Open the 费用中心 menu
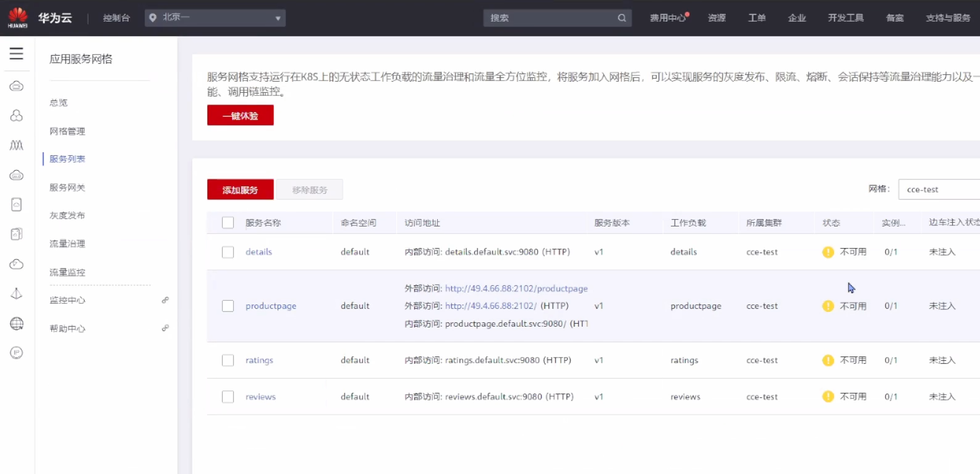 click(x=668, y=18)
